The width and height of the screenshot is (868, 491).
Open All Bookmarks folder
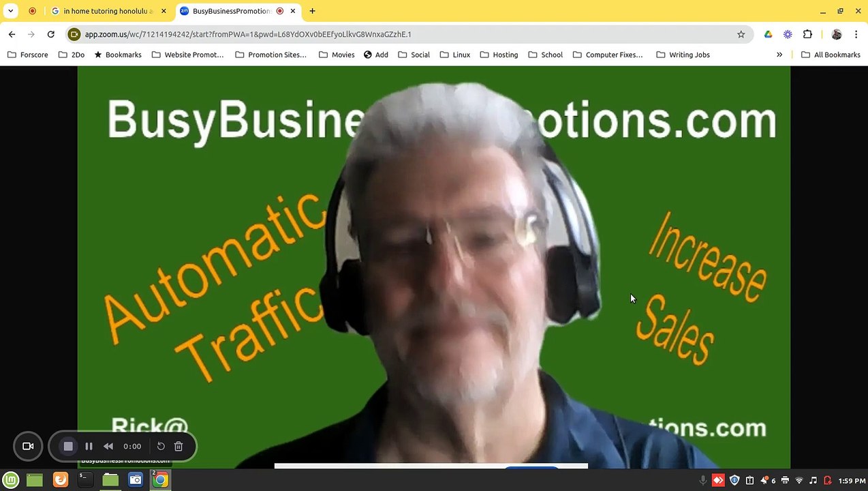click(831, 55)
